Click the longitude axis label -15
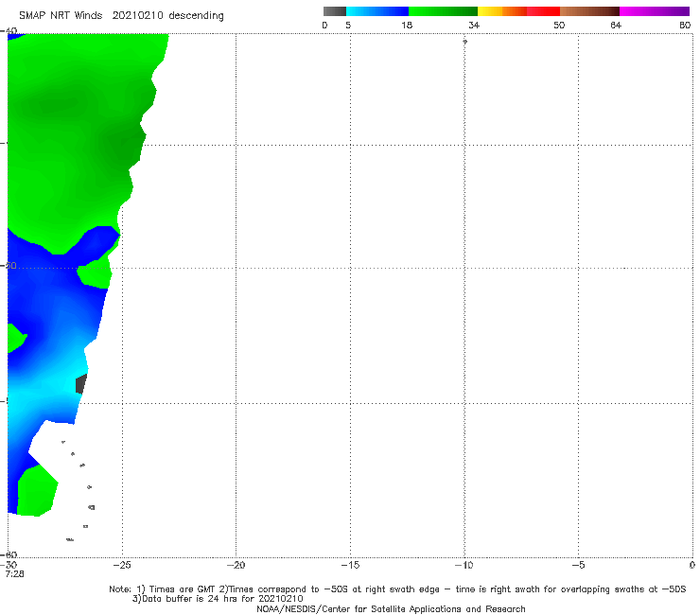 tap(350, 565)
